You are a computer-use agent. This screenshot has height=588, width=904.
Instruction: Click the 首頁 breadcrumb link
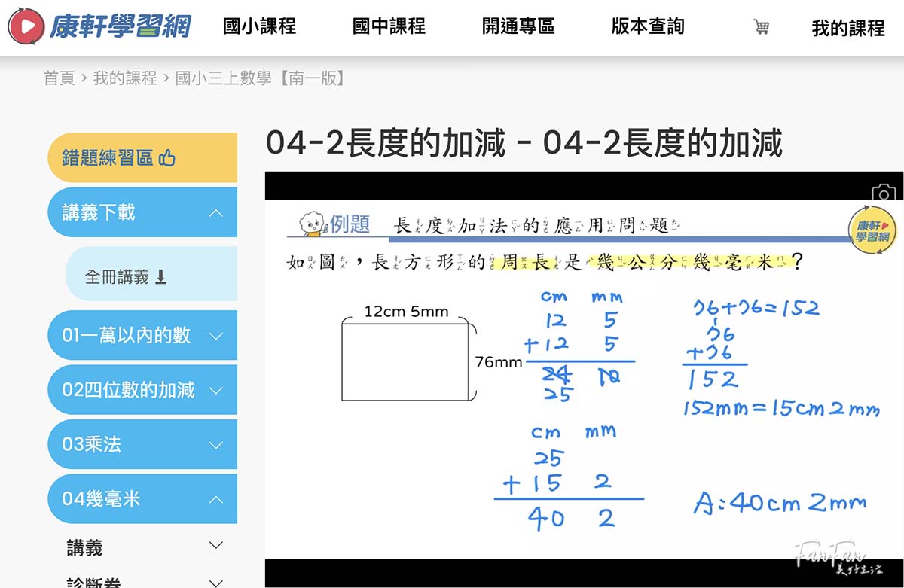[x=57, y=78]
